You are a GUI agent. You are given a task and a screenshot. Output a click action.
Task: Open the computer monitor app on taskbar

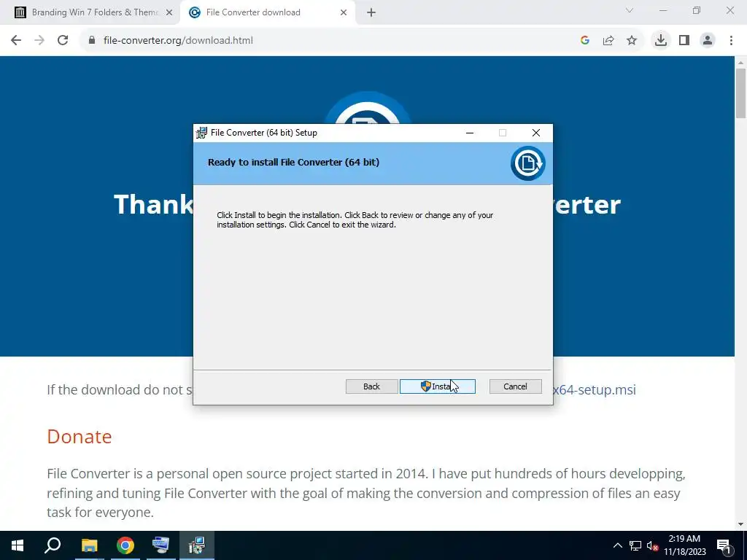(160, 545)
